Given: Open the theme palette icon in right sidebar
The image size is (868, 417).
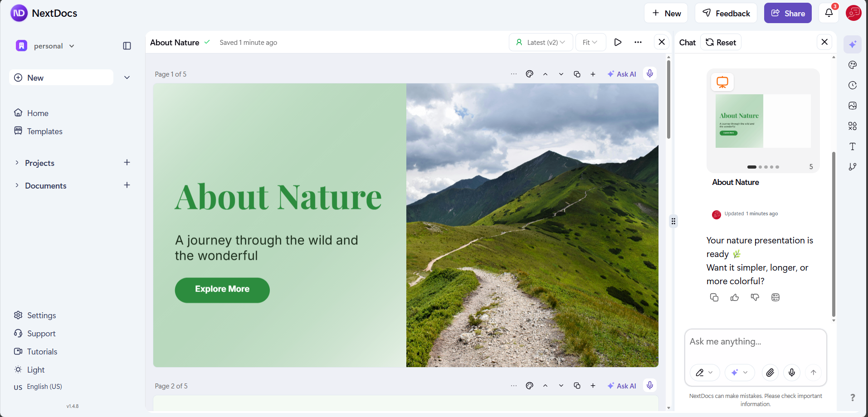Looking at the screenshot, I should click(853, 65).
